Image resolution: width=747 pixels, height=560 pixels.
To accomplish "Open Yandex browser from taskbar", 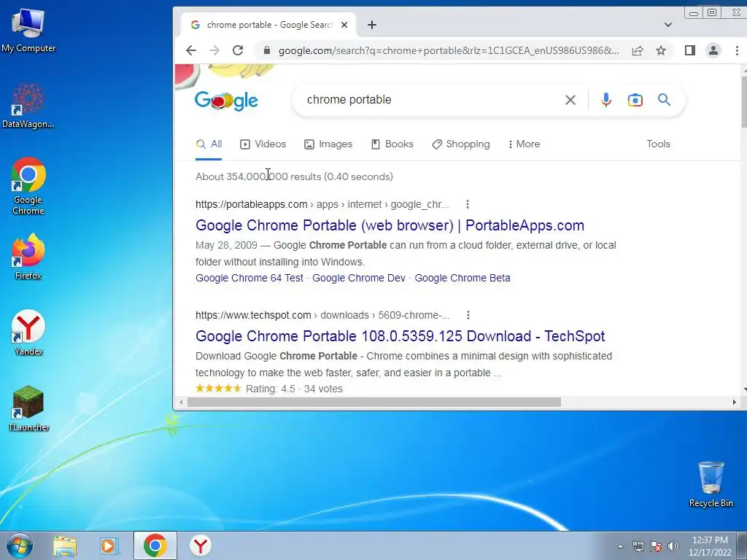I will coord(201,545).
